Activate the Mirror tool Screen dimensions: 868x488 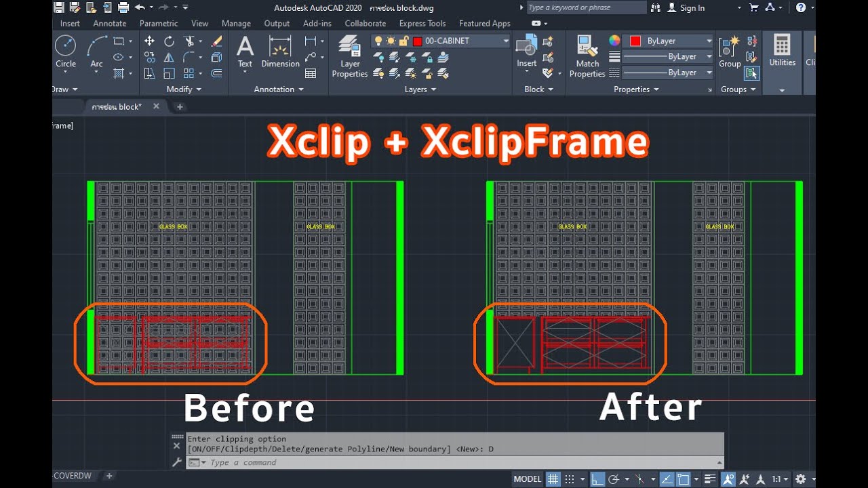click(169, 58)
